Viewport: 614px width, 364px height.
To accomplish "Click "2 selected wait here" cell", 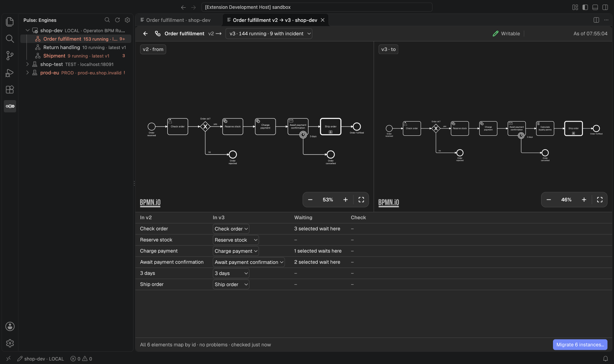I will (317, 262).
